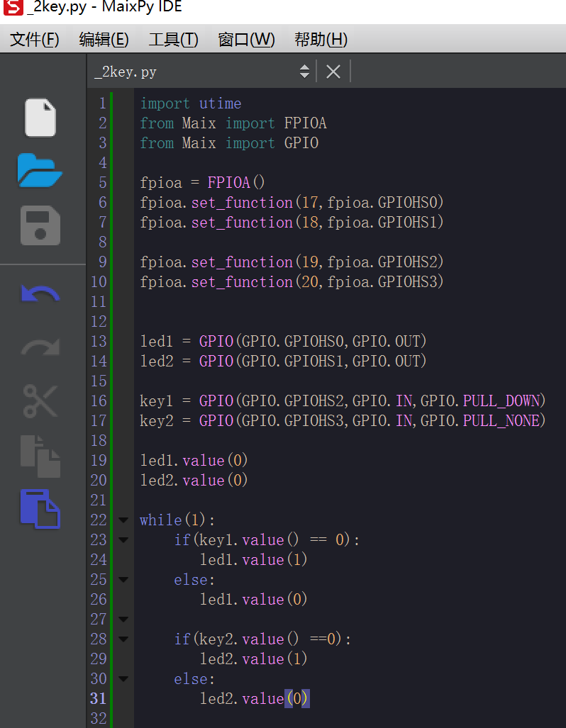The image size is (566, 728).
Task: Redo an edit using the gray curved arrow
Action: (x=40, y=347)
